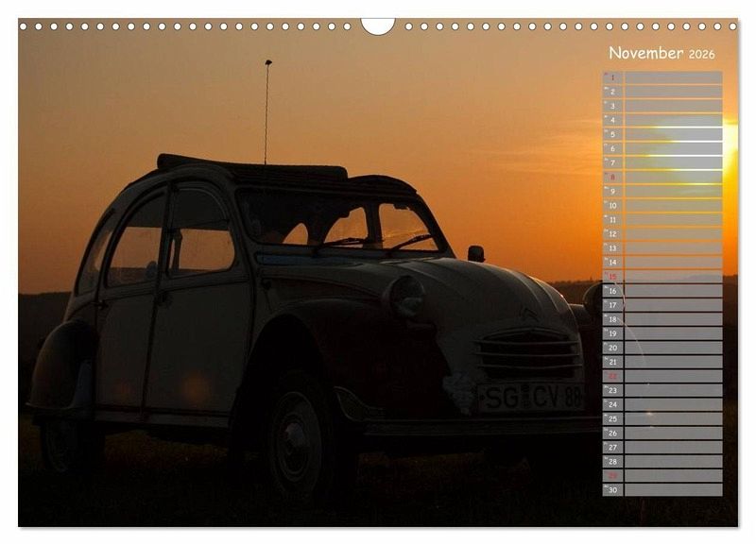Select day number 23 in the calendar
The image size is (756, 545).
pyautogui.click(x=612, y=390)
